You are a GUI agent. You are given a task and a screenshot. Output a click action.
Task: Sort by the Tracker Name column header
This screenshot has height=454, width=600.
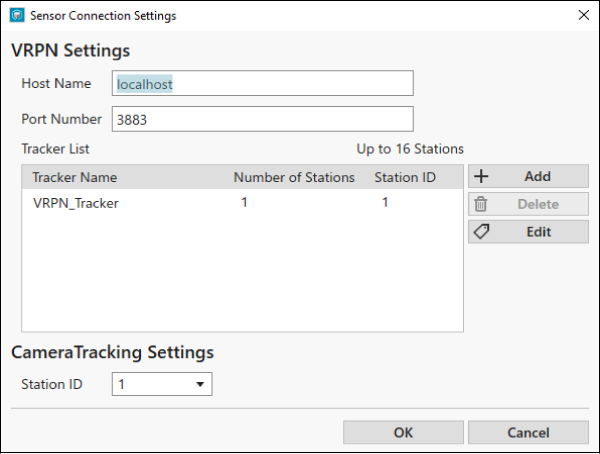(75, 177)
